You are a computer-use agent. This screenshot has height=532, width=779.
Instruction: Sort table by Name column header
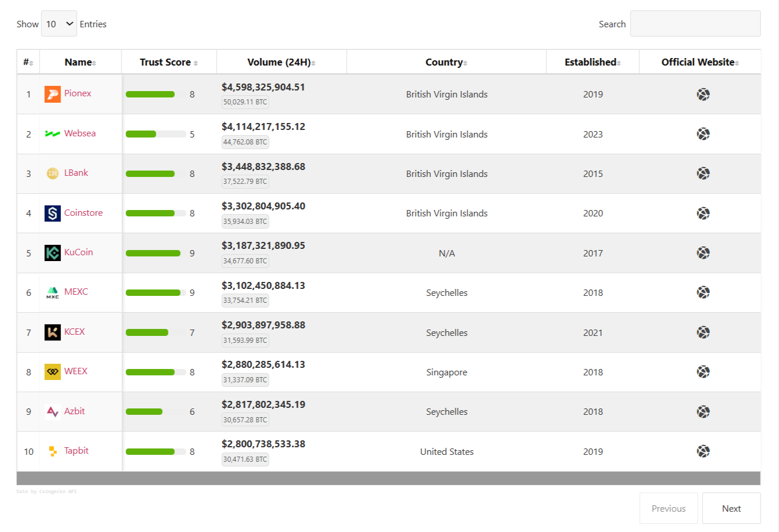click(80, 62)
